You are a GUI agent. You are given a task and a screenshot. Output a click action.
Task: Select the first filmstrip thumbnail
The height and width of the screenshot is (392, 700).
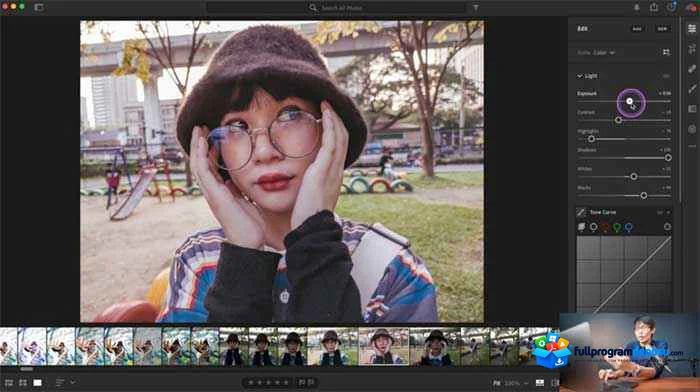coord(8,346)
